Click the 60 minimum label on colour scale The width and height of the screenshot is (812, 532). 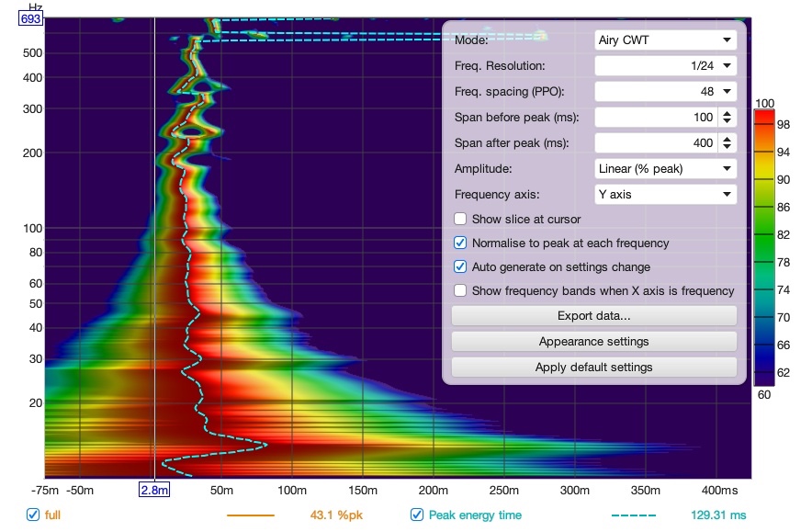(x=764, y=395)
